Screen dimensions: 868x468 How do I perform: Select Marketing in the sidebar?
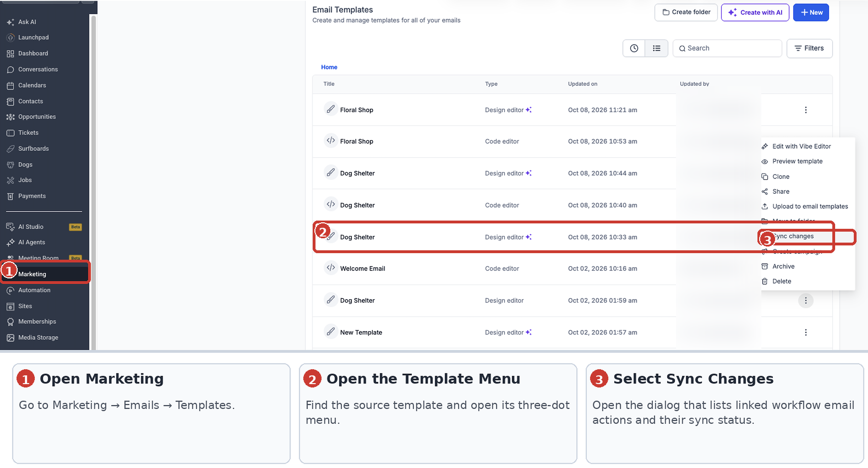(45, 274)
